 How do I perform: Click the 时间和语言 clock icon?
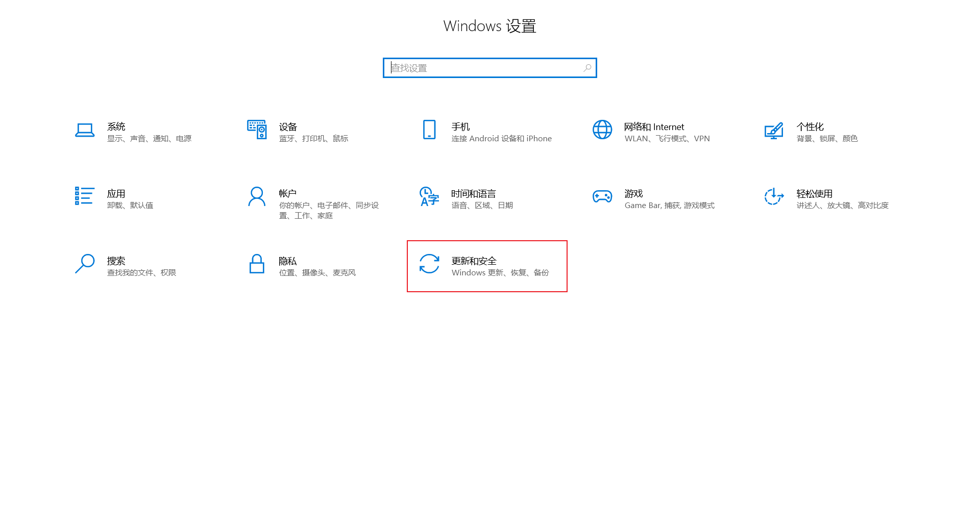(429, 196)
